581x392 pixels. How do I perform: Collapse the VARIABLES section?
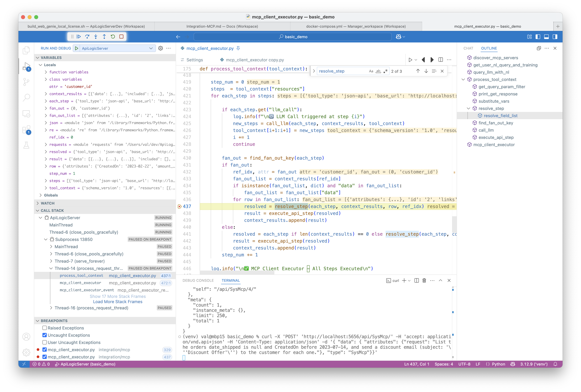pos(38,57)
